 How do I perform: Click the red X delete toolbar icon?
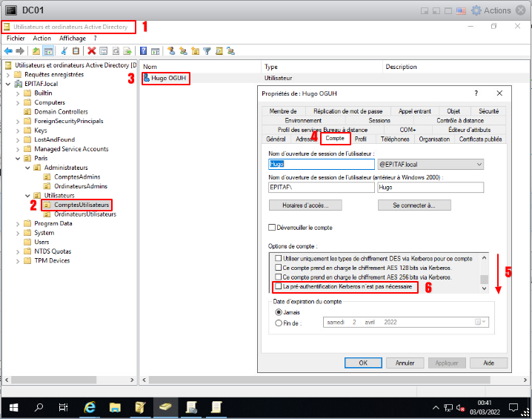pos(92,51)
